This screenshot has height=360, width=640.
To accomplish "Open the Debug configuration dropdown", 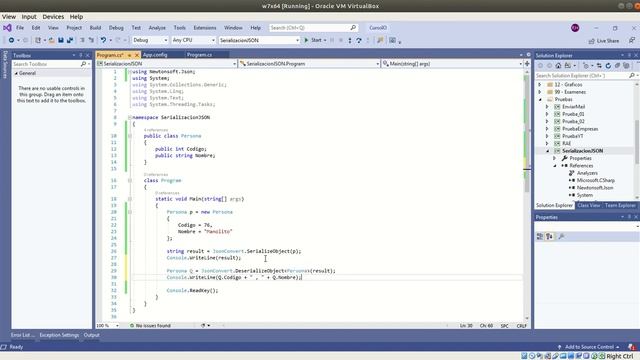I will pyautogui.click(x=150, y=40).
